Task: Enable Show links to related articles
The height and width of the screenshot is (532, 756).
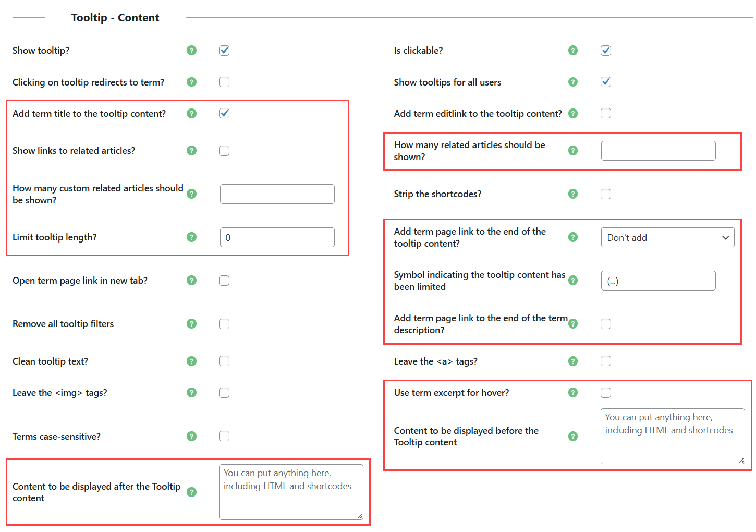Action: point(224,150)
